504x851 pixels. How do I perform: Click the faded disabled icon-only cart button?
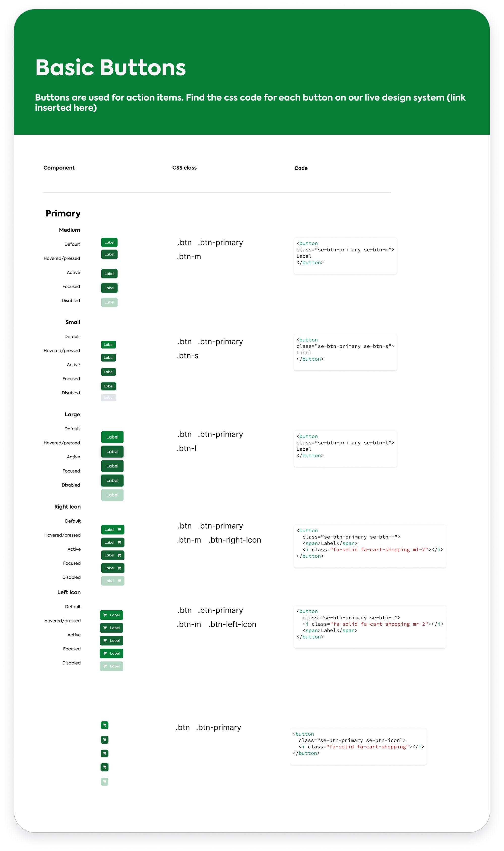pyautogui.click(x=105, y=782)
